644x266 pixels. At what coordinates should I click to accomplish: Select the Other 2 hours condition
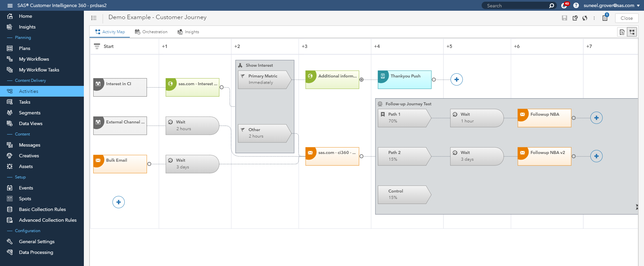(x=265, y=133)
